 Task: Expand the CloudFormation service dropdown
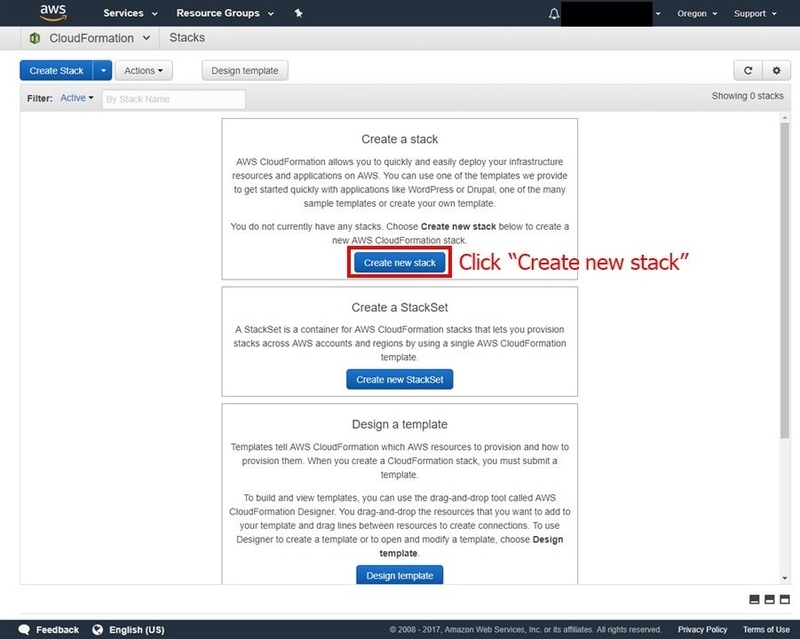146,38
